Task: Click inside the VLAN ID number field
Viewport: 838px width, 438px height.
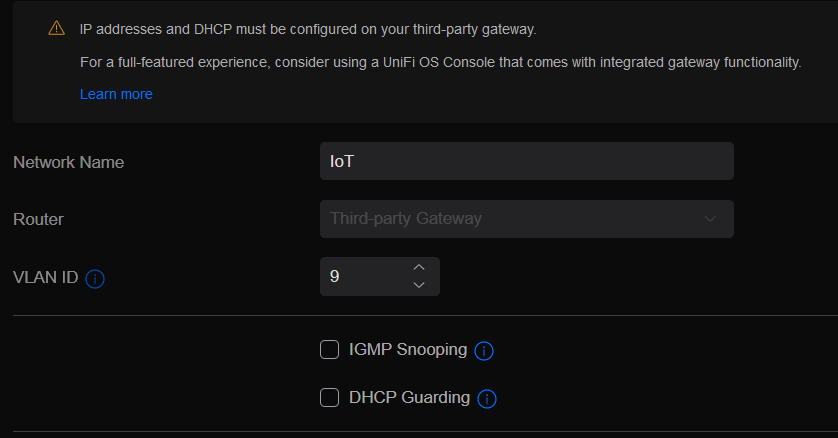Action: (362, 277)
